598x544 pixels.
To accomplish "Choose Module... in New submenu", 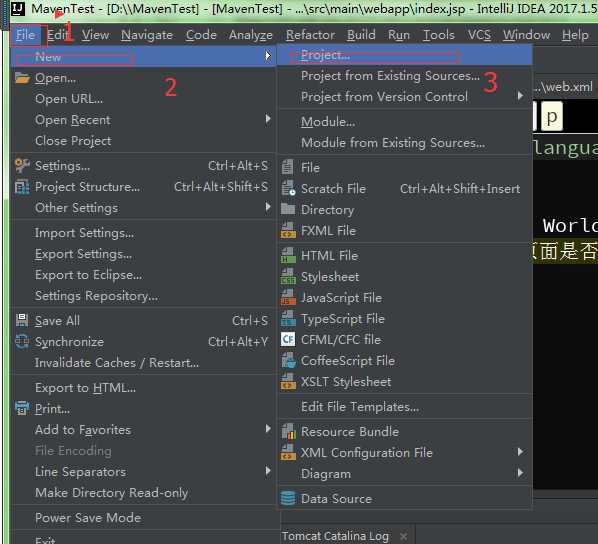I will pyautogui.click(x=404, y=122).
